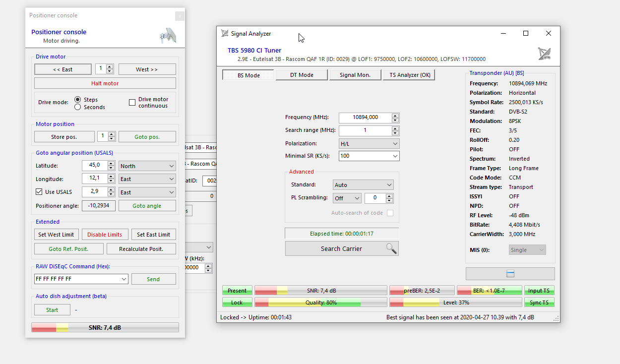Toggle the Use USALS checkbox
This screenshot has height=364, width=620.
pyautogui.click(x=39, y=192)
